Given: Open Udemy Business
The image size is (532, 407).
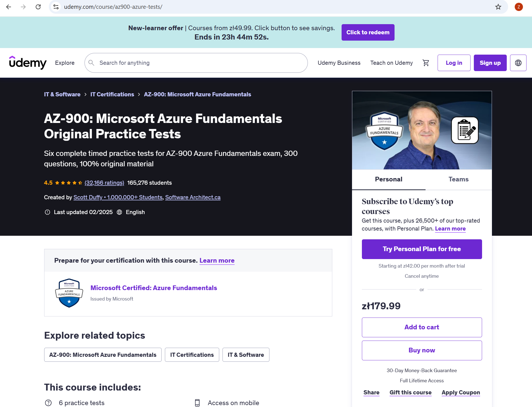Looking at the screenshot, I should (339, 63).
